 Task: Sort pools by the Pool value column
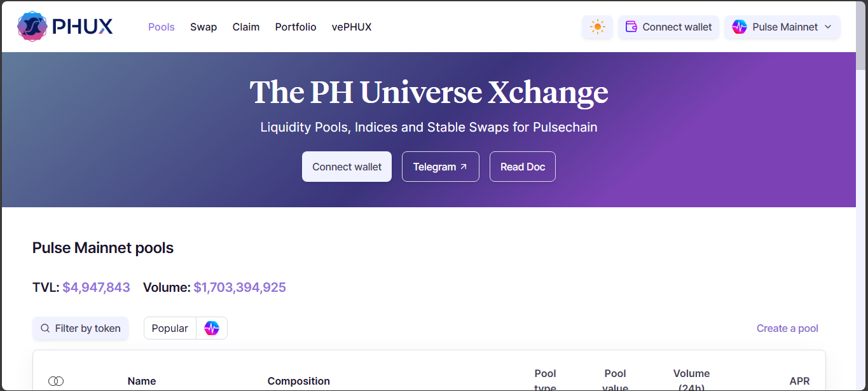coord(615,380)
